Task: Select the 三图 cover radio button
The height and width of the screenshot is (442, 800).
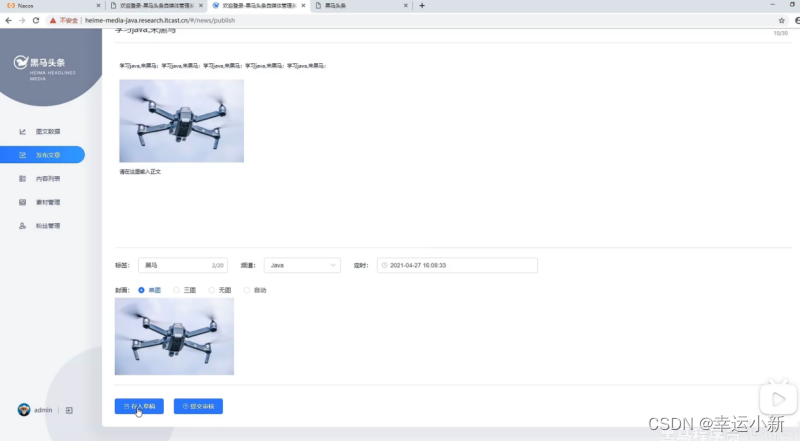Action: [x=177, y=290]
